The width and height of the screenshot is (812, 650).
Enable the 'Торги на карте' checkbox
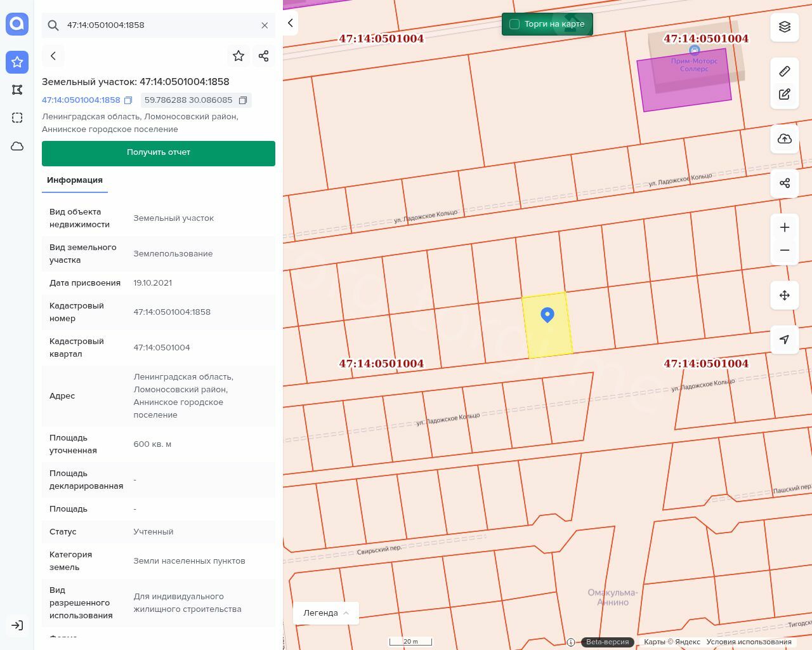514,24
